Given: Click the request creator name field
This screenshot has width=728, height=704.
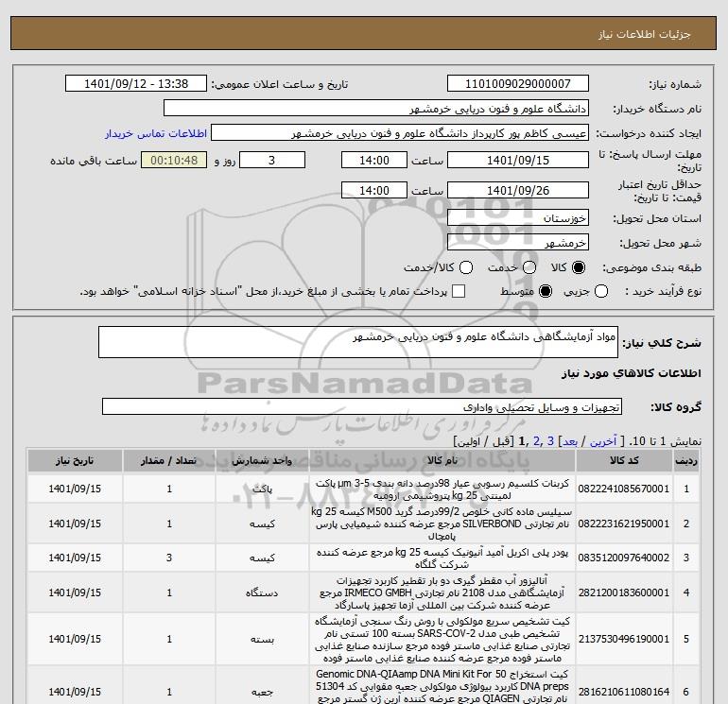Looking at the screenshot, I should [400, 133].
